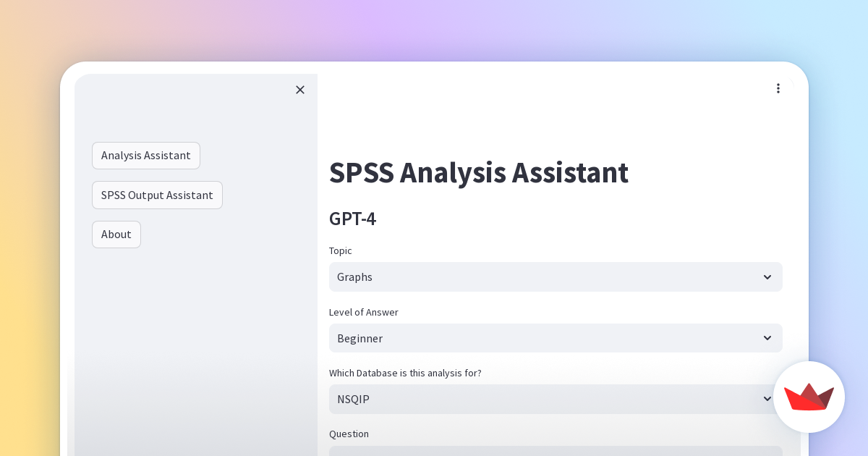Open the About page
868x456 pixels.
pos(116,234)
